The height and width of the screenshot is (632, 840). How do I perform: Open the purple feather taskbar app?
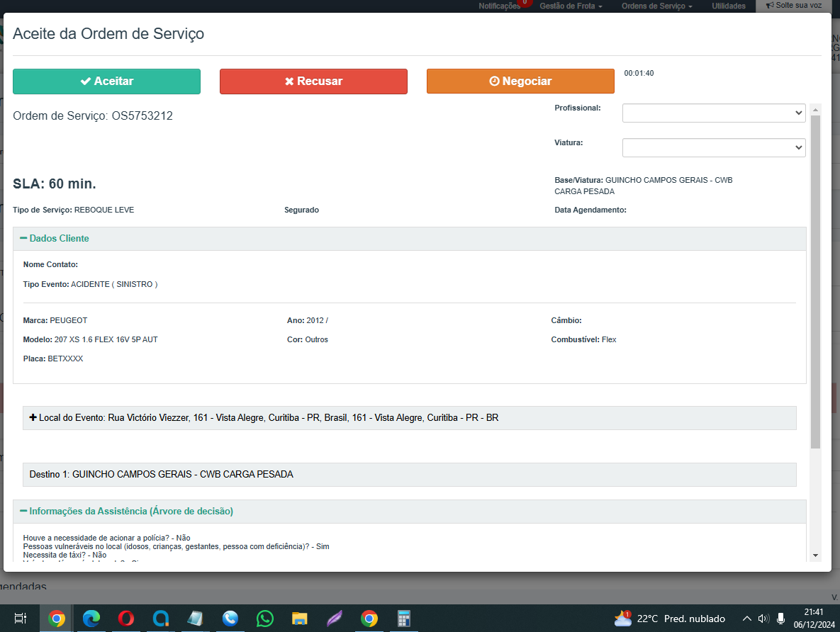tap(335, 619)
